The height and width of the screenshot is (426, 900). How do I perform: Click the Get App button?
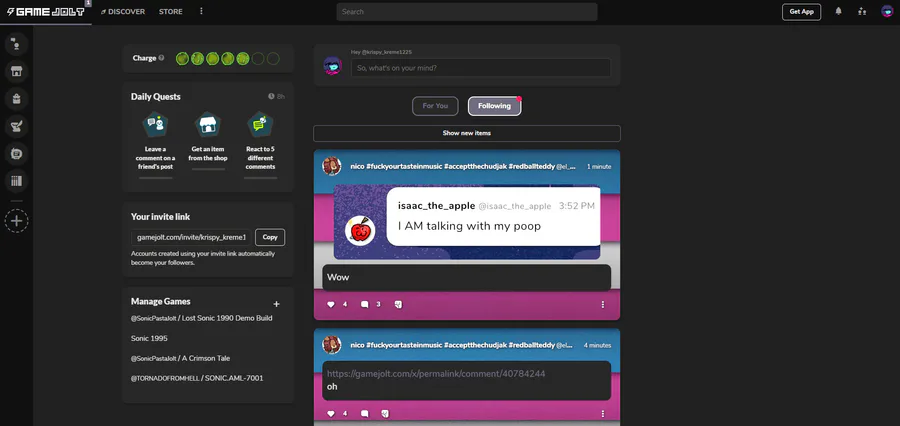point(801,11)
